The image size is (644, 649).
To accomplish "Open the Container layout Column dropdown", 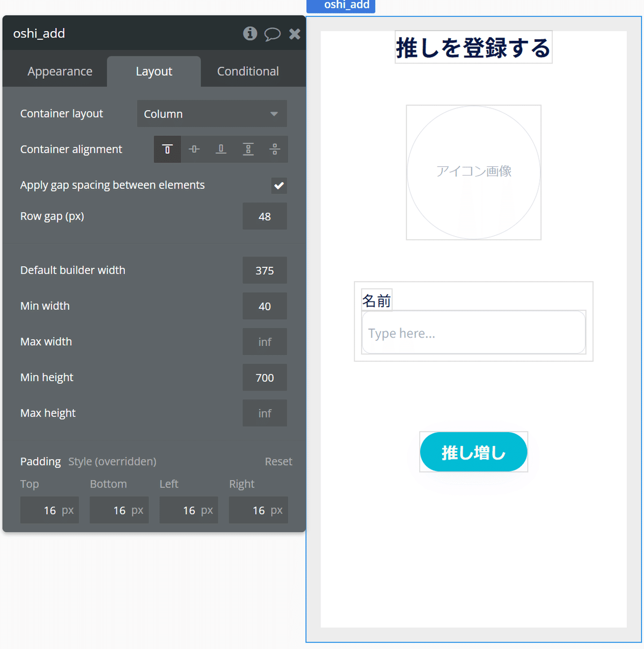I will click(x=212, y=114).
